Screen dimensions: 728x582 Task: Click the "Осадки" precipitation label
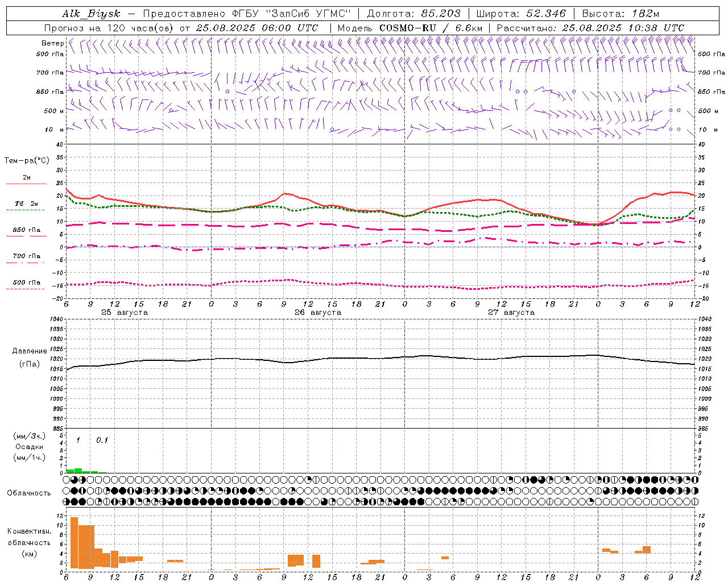click(30, 447)
